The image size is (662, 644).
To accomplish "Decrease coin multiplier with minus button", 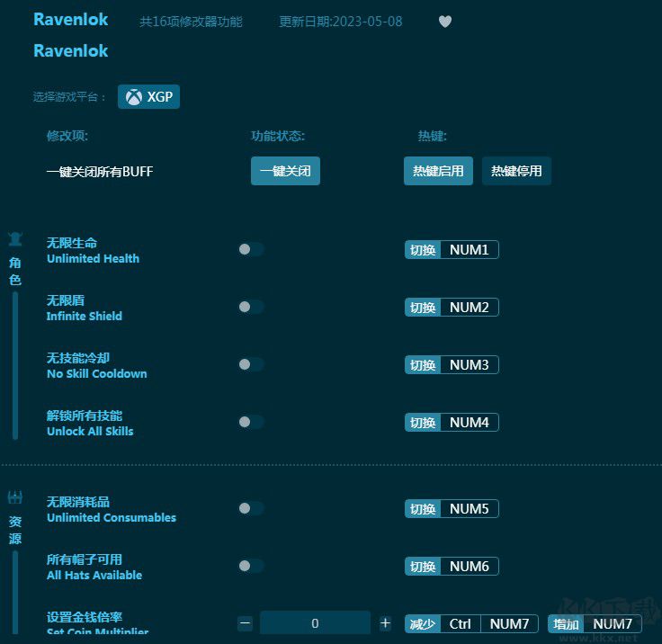I will pyautogui.click(x=246, y=623).
